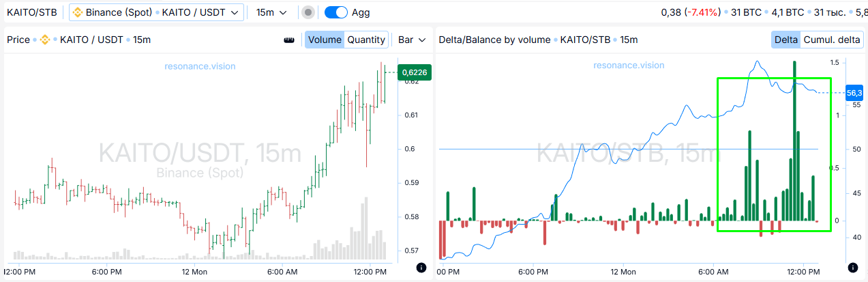The height and width of the screenshot is (282, 868).
Task: Click resonance.vision link on price chart
Action: (x=200, y=66)
